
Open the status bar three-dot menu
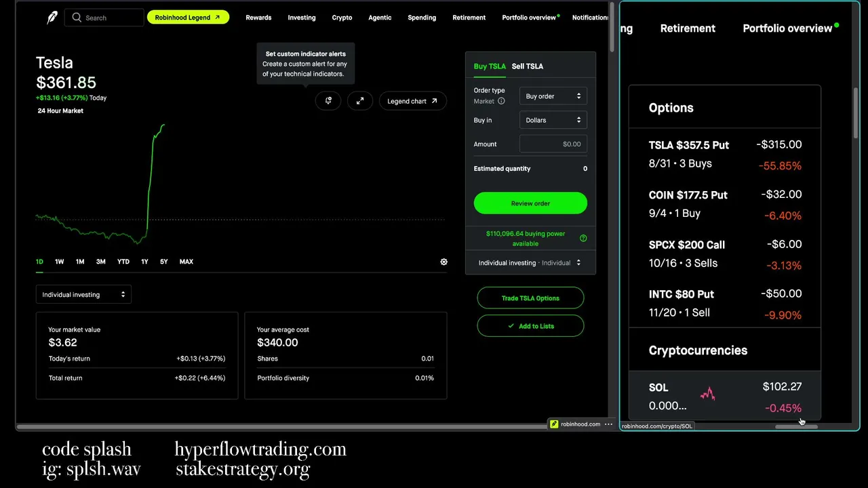pos(608,424)
